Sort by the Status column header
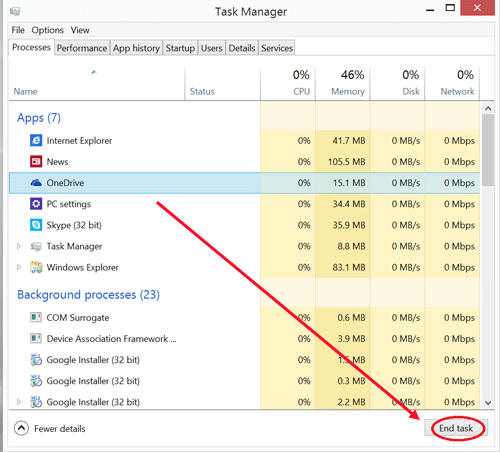This screenshot has width=500, height=452. 222,83
